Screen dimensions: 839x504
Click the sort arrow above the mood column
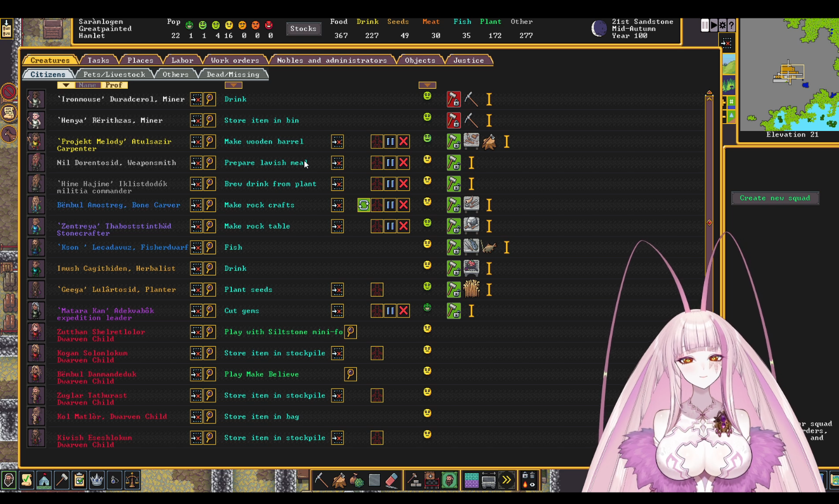pos(427,85)
